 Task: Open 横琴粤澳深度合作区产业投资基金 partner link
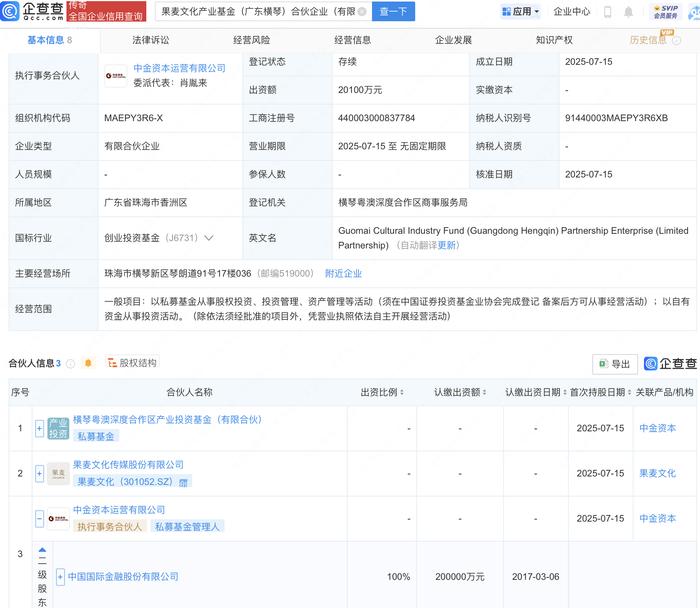coord(167,420)
